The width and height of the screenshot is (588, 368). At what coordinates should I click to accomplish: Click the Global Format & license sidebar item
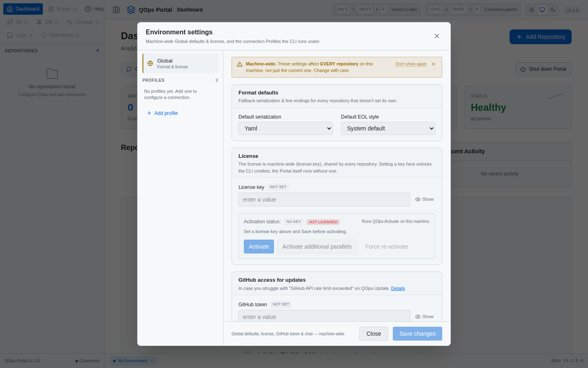180,63
